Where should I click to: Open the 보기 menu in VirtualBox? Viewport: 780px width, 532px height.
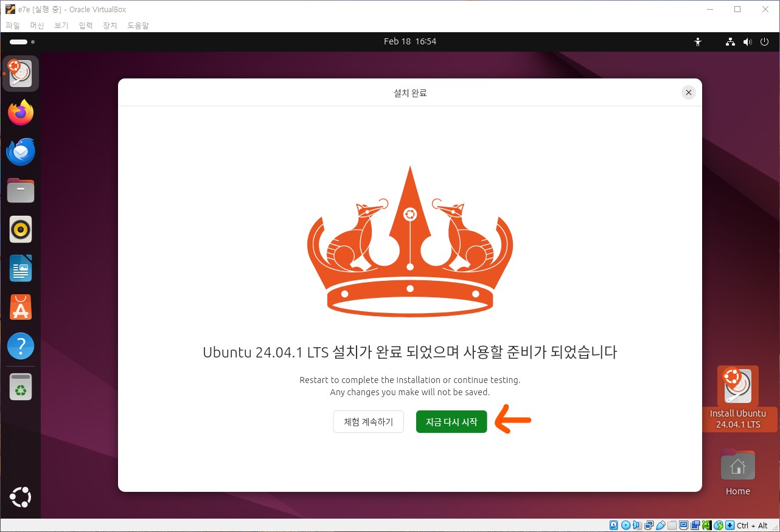pos(61,26)
